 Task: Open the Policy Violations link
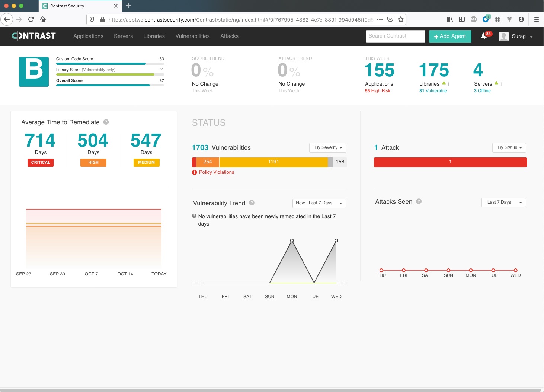coord(216,172)
